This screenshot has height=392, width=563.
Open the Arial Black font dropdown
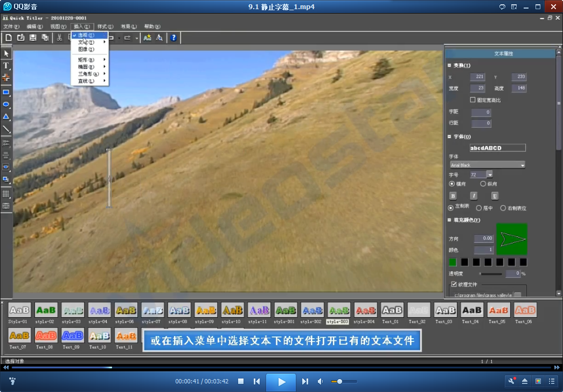488,165
